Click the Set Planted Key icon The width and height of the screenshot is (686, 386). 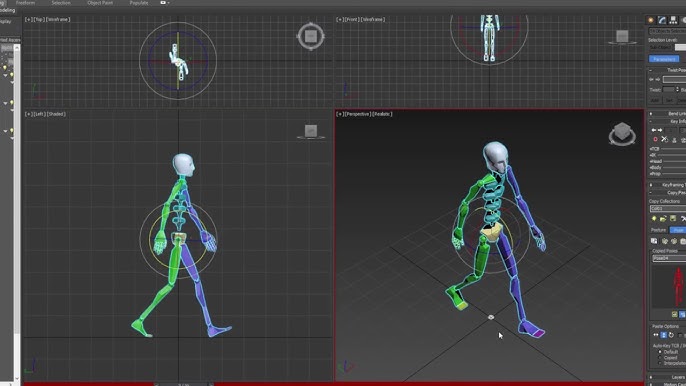(674, 140)
